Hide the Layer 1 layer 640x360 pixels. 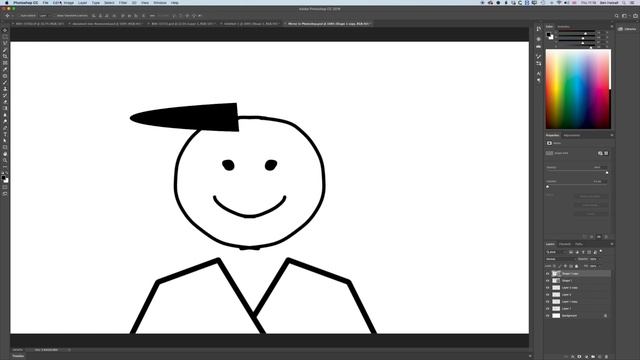coord(548,309)
